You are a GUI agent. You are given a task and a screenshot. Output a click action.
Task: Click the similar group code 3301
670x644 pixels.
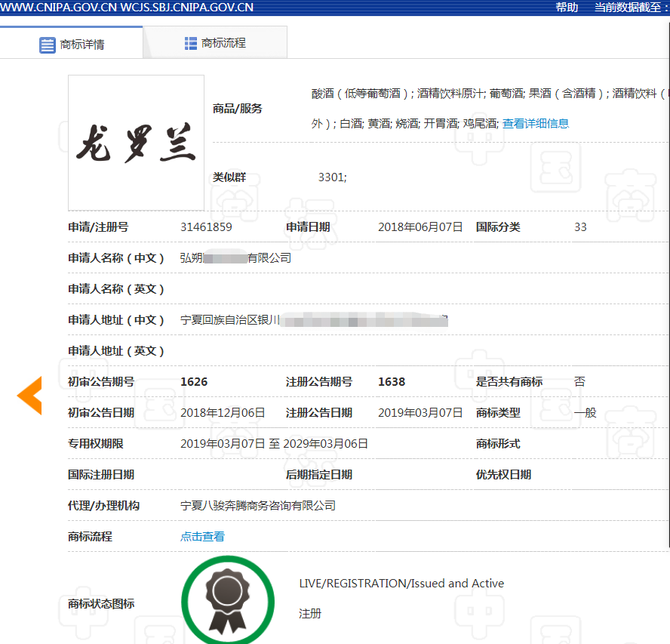(x=332, y=177)
